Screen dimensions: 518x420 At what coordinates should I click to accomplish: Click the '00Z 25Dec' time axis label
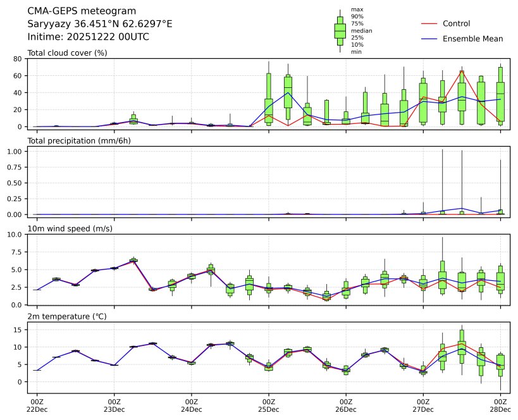269,405
